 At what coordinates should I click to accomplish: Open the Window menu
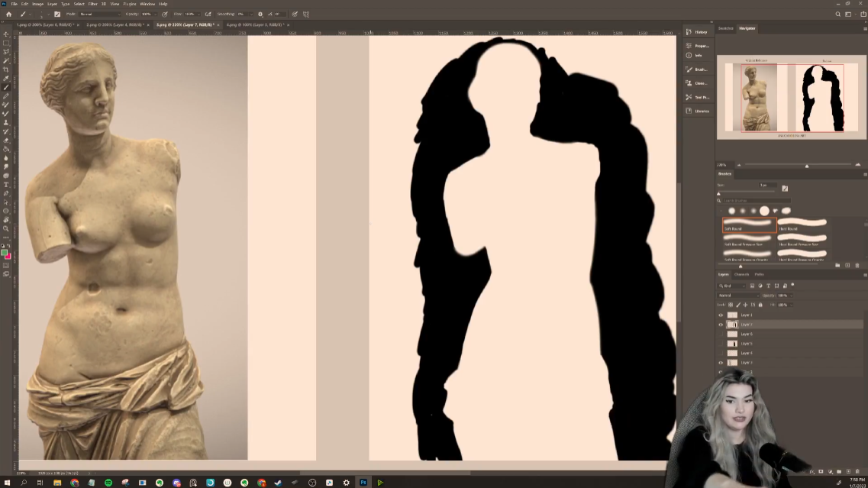[147, 4]
